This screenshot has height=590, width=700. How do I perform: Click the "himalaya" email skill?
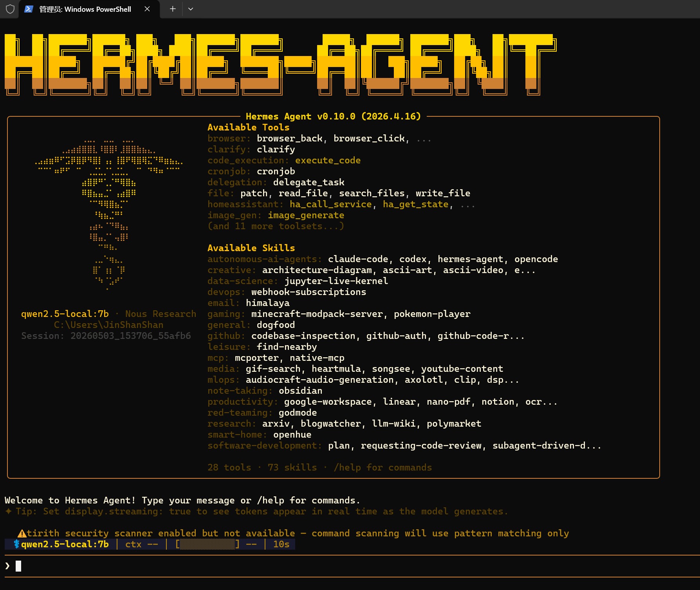coord(268,303)
